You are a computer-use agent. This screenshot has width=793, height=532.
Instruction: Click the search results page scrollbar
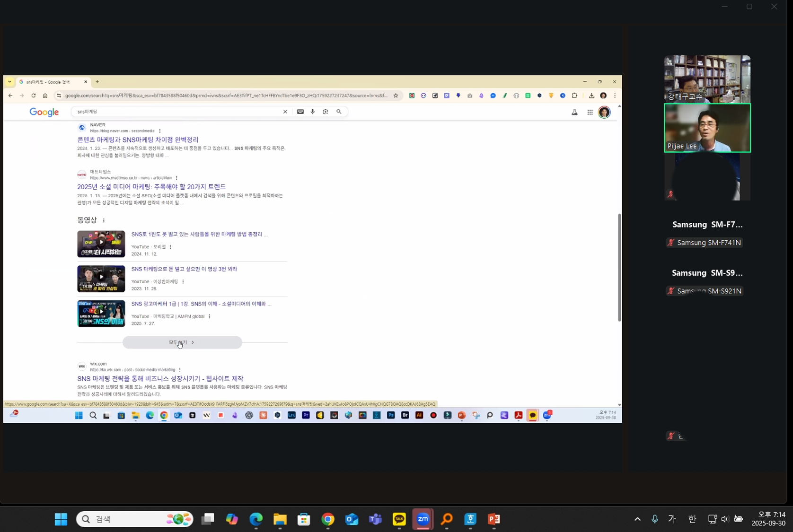point(619,267)
